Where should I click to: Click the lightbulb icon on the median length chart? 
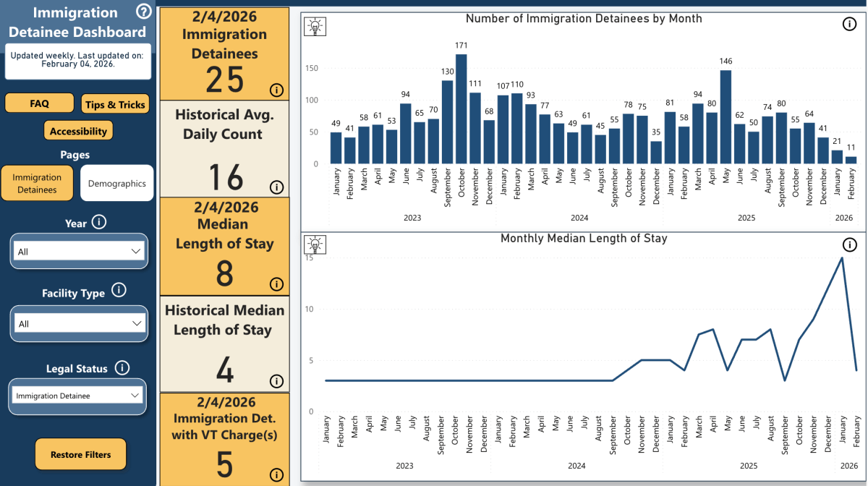tap(315, 244)
